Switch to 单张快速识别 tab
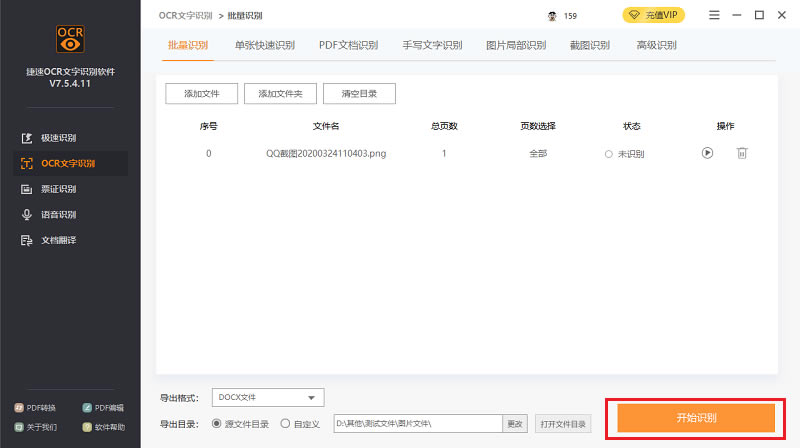Screen dimensions: 800x448 [265, 45]
